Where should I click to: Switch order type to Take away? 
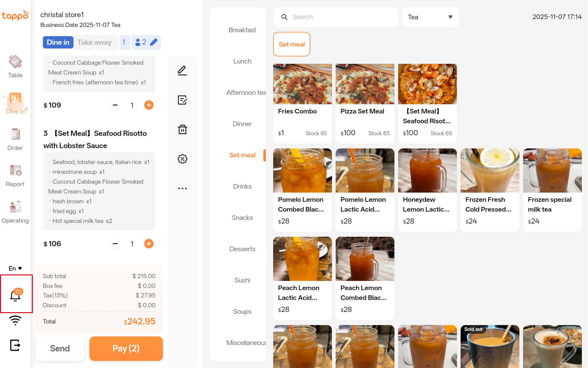coord(94,42)
